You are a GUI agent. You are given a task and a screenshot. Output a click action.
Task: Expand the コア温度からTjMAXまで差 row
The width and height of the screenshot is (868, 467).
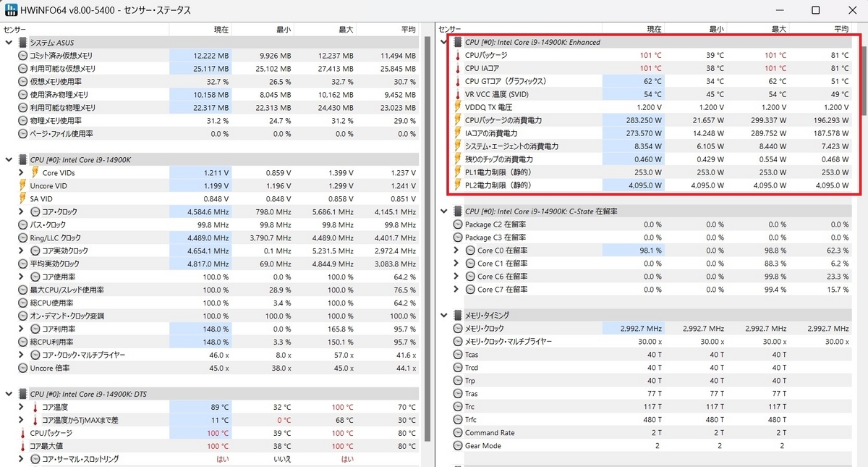[x=22, y=420]
